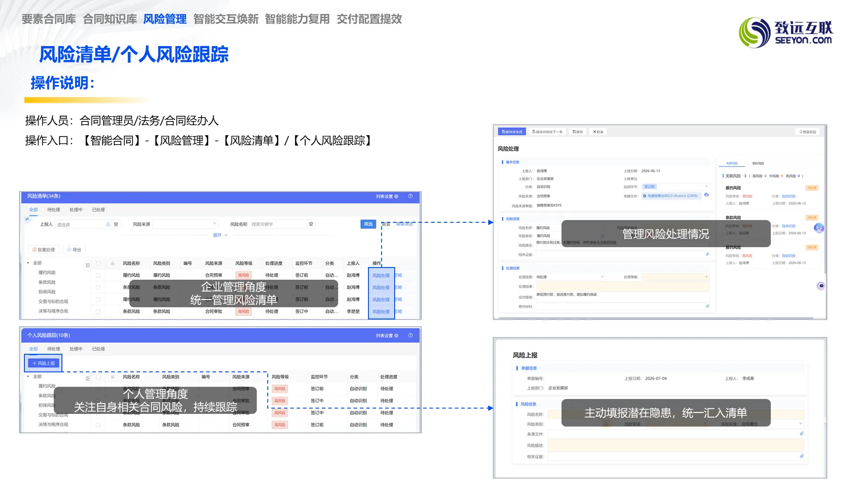This screenshot has height=488, width=868.
Task: Open 处理进度 待处理 dropdown
Action: tap(570, 277)
